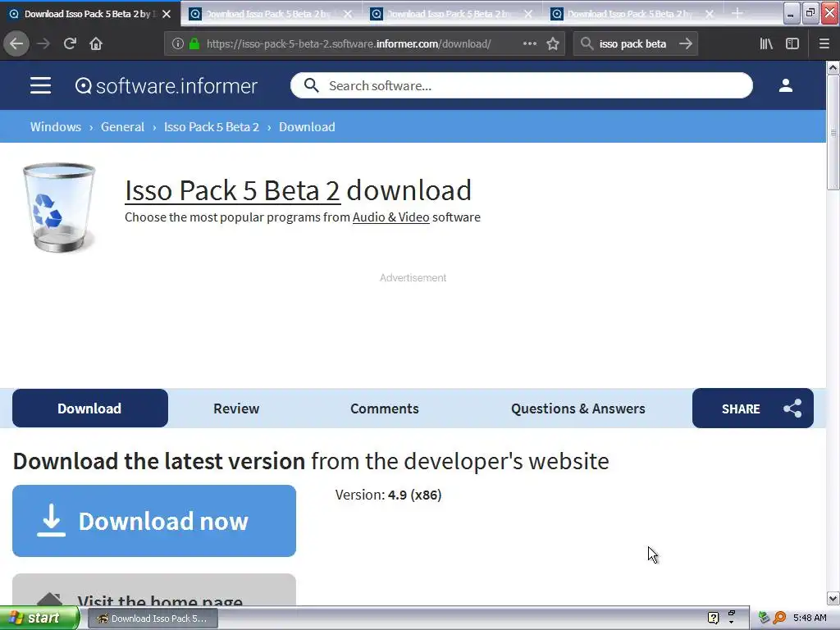Open Questions & Answers tab
This screenshot has width=840, height=630.
coord(578,409)
